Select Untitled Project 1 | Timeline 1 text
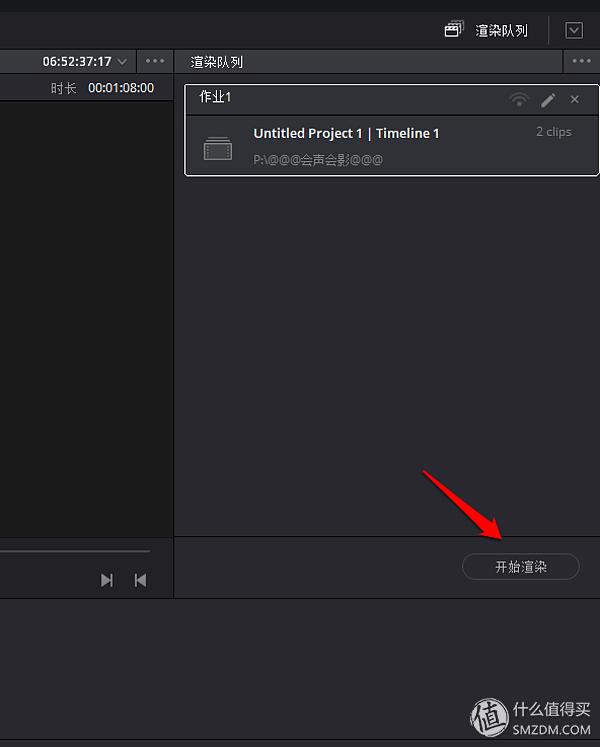 (x=346, y=133)
